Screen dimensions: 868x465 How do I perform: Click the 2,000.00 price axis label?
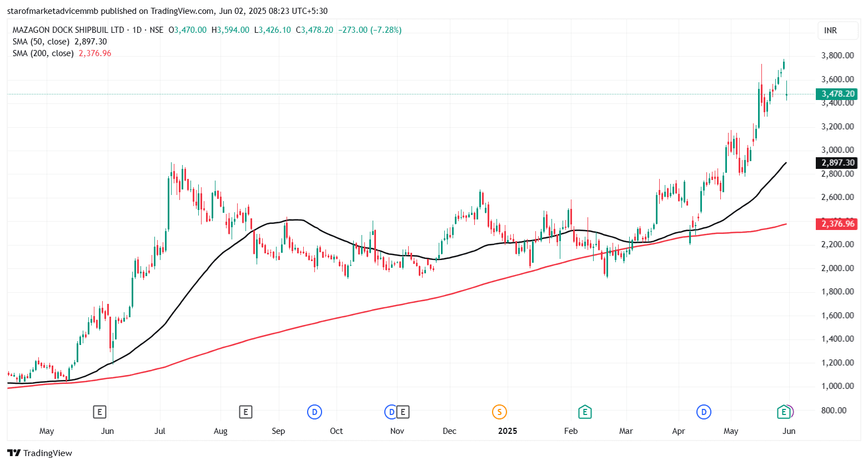pyautogui.click(x=837, y=268)
